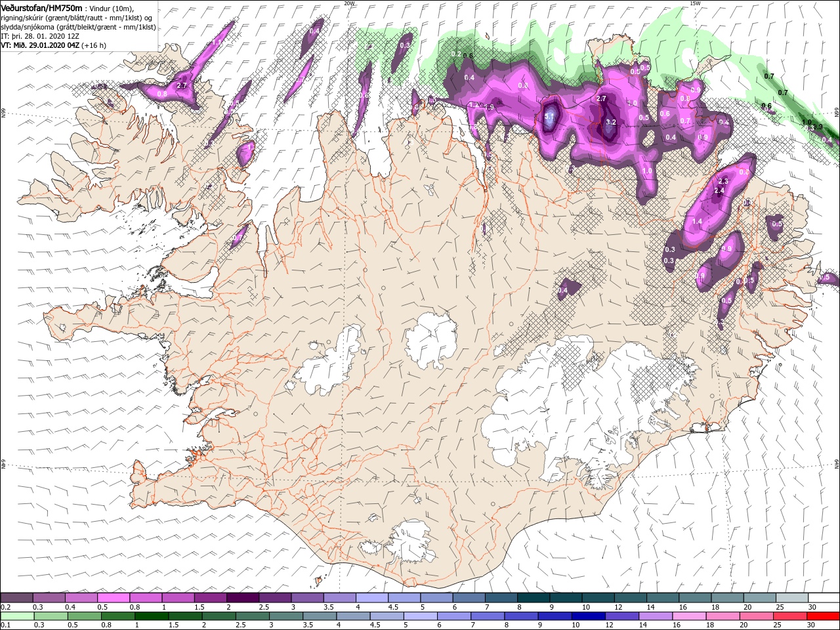Select rain legend swatch between 0.5 and 0.8
This screenshot has height=630, width=840.
85,616
